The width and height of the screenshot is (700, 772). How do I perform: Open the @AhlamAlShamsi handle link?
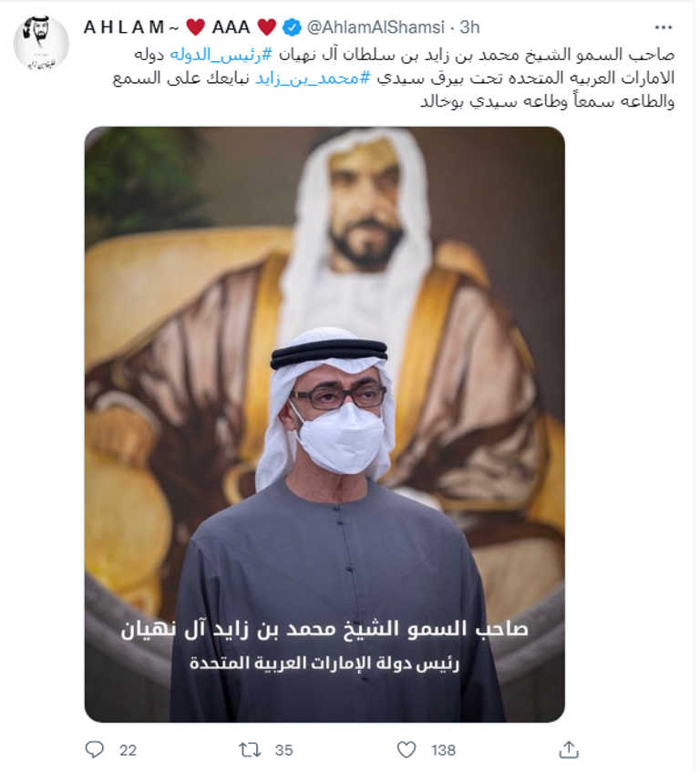tap(376, 27)
